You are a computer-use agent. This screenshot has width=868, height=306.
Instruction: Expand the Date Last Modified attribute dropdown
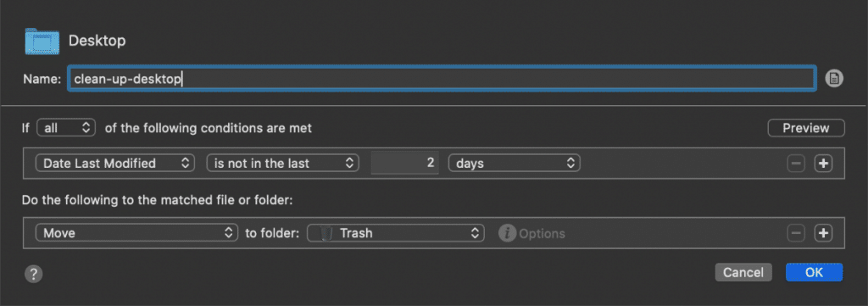click(115, 164)
